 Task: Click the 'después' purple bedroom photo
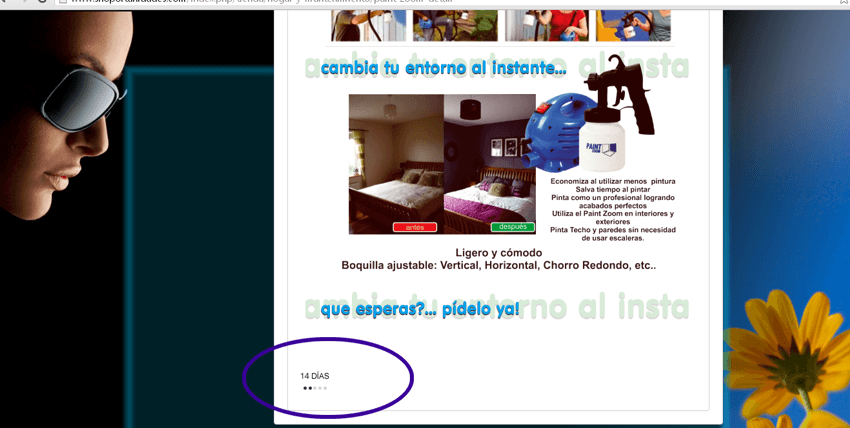(x=490, y=164)
